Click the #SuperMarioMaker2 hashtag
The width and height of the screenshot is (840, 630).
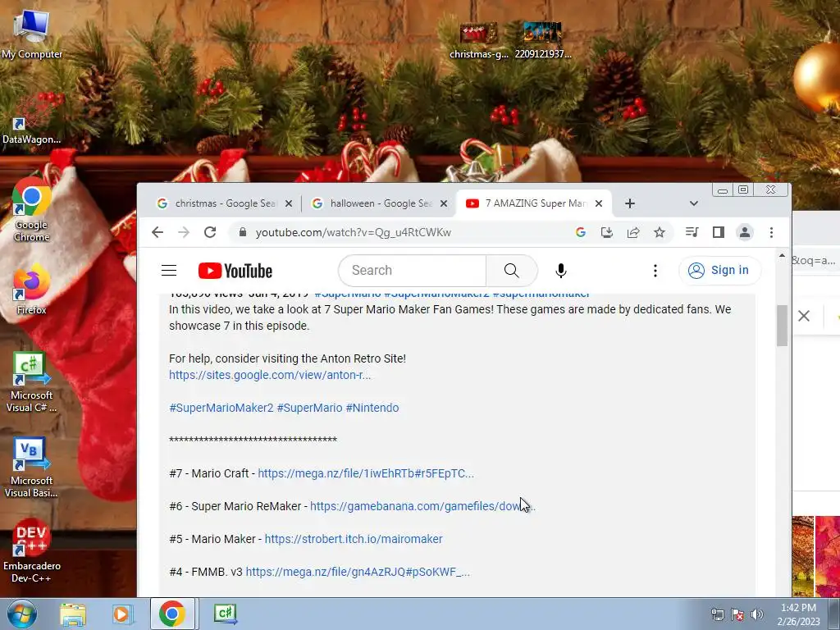tap(221, 408)
